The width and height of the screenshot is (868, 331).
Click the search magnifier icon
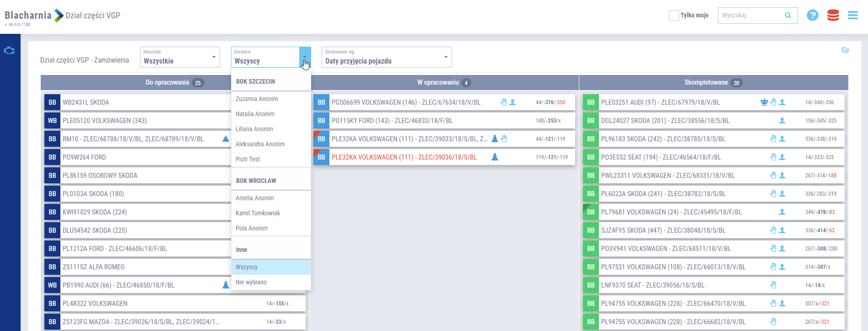pos(788,16)
